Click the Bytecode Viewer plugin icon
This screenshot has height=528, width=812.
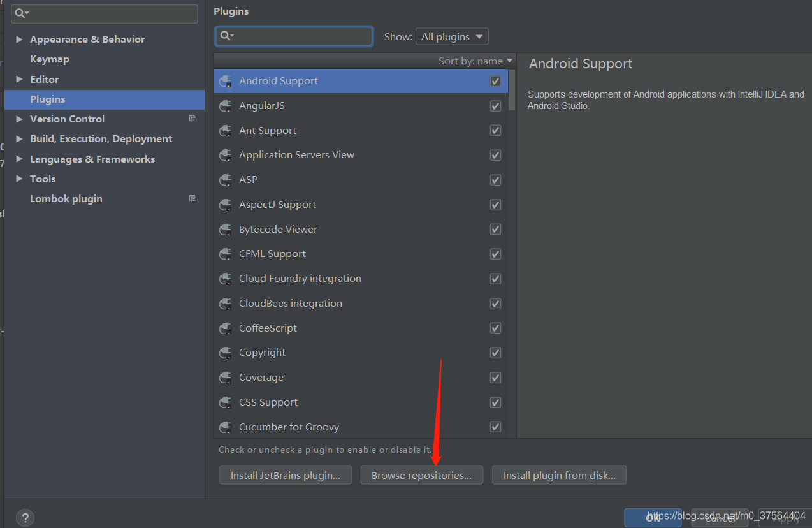click(x=225, y=230)
